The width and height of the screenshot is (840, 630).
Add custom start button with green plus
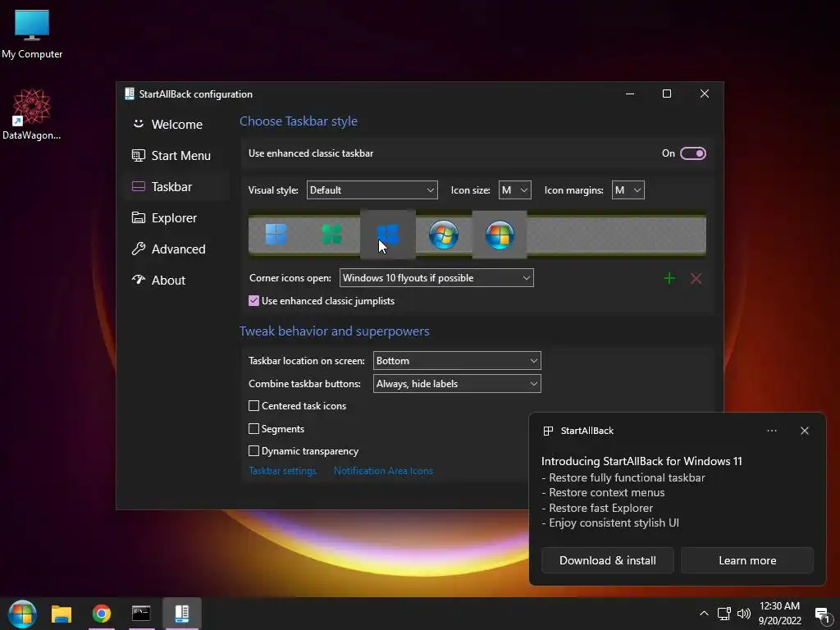point(669,279)
